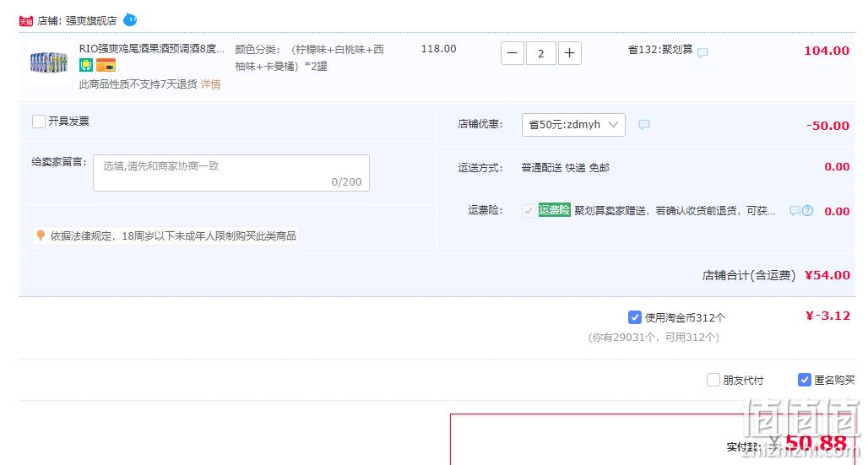Click the green 运费险 label tag

pos(554,210)
